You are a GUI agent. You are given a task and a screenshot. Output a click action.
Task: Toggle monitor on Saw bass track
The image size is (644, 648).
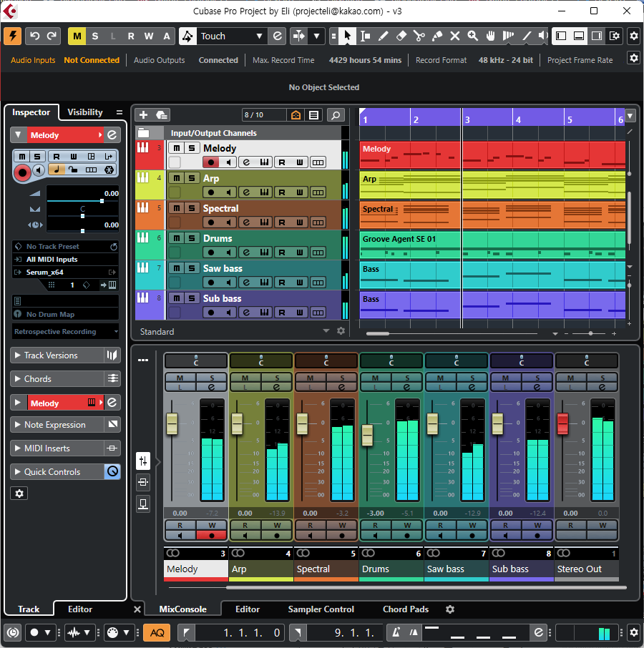click(x=228, y=283)
